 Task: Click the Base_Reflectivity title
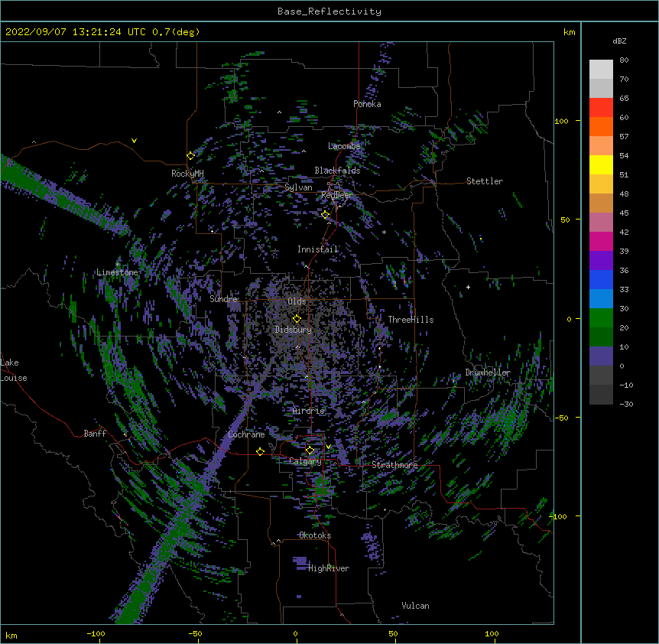(329, 11)
